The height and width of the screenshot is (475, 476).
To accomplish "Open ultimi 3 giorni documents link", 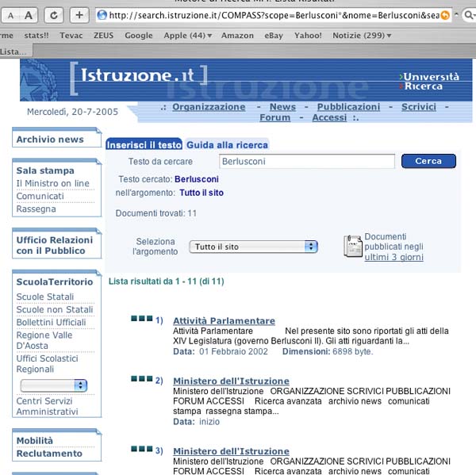I will tap(393, 257).
